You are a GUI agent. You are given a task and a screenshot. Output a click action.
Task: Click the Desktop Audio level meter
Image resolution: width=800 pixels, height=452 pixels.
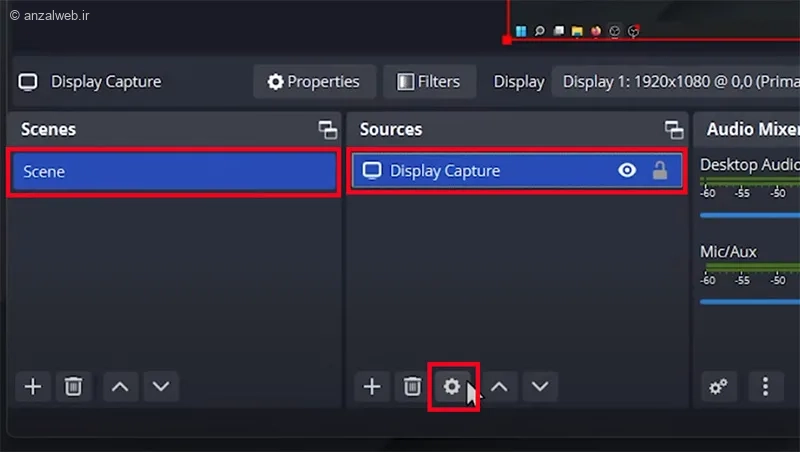(750, 181)
